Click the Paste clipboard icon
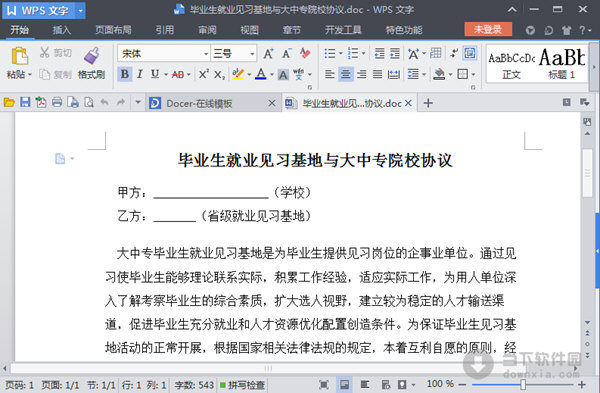 tap(19, 56)
